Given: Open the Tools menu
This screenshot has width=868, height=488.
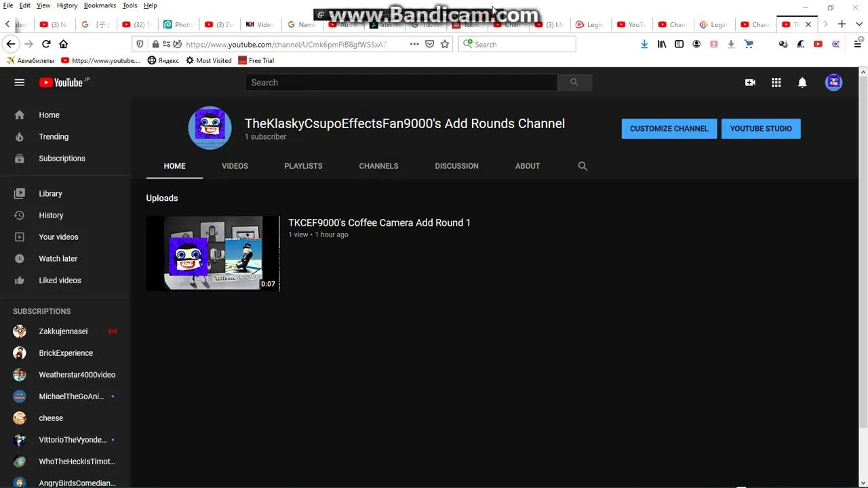Looking at the screenshot, I should pos(130,5).
